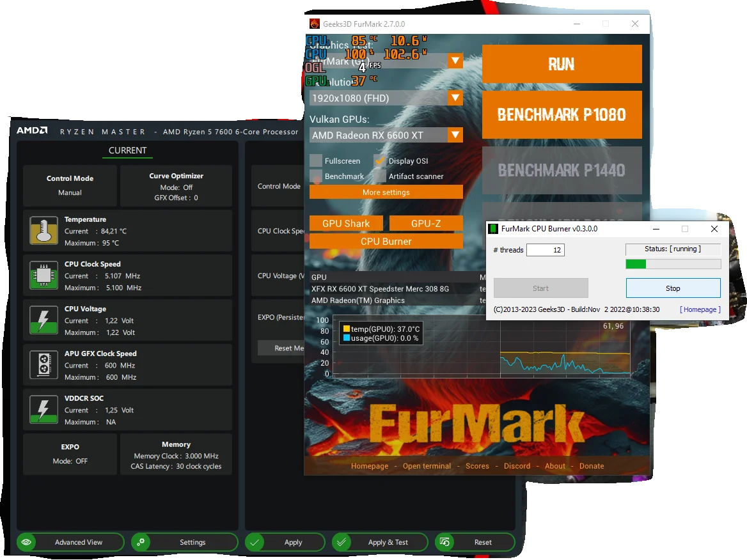The height and width of the screenshot is (560, 747).
Task: Click the usage(GPU0) blue legend swatch
Action: [x=347, y=338]
